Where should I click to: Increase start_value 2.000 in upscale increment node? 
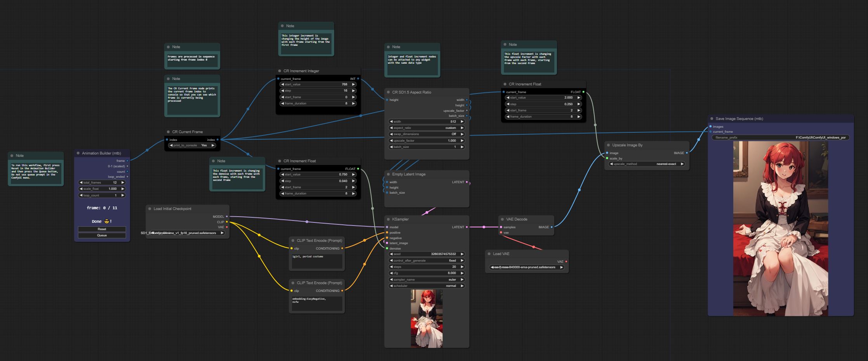[578, 97]
